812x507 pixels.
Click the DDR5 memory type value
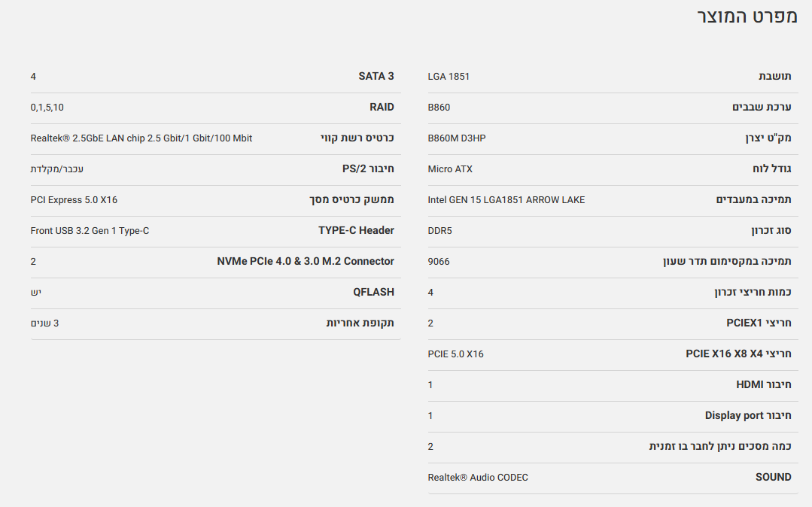point(439,231)
